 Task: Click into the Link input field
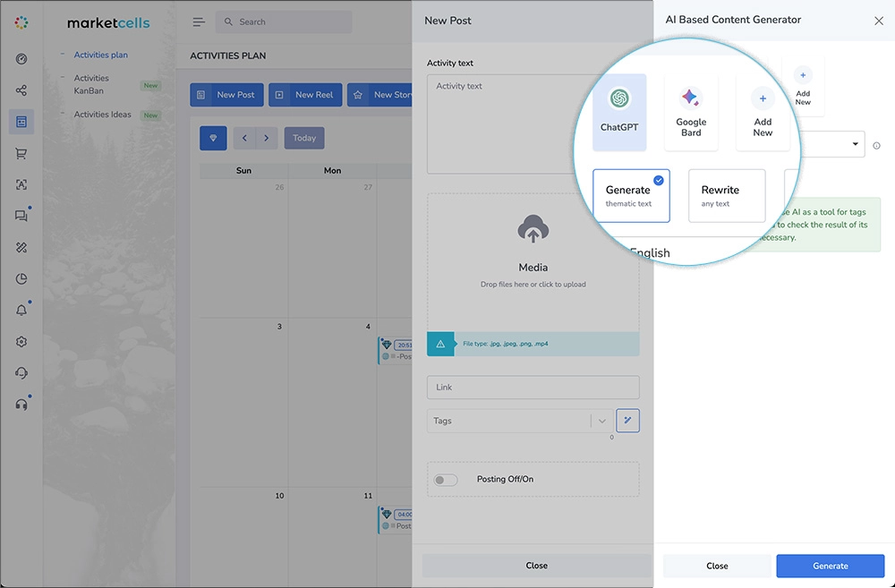pyautogui.click(x=533, y=388)
